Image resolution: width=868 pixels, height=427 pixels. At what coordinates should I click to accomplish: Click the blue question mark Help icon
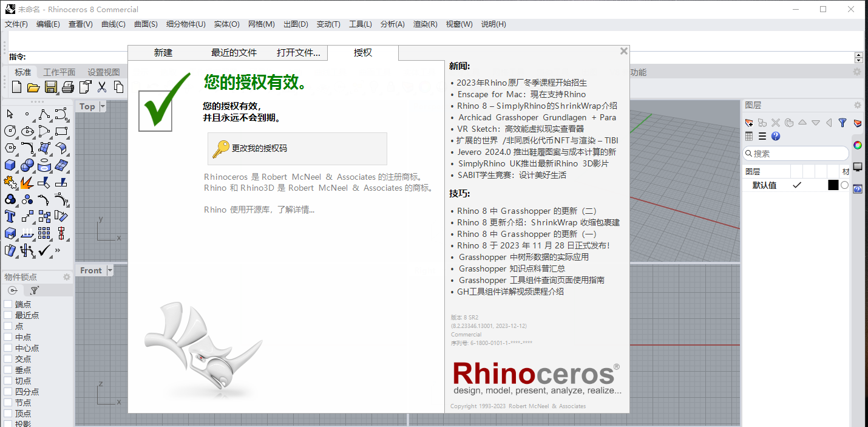pos(776,137)
